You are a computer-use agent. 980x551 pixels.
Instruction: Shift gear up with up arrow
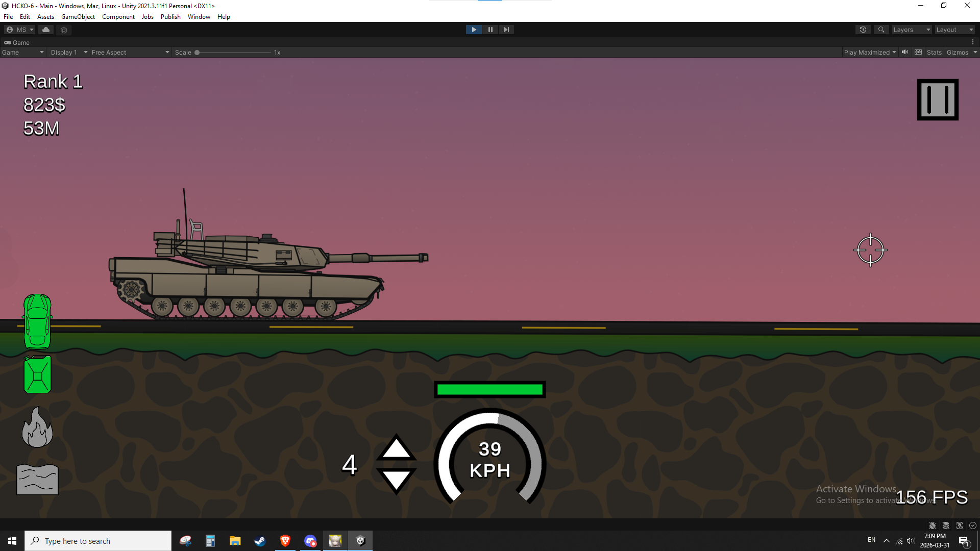[397, 447]
